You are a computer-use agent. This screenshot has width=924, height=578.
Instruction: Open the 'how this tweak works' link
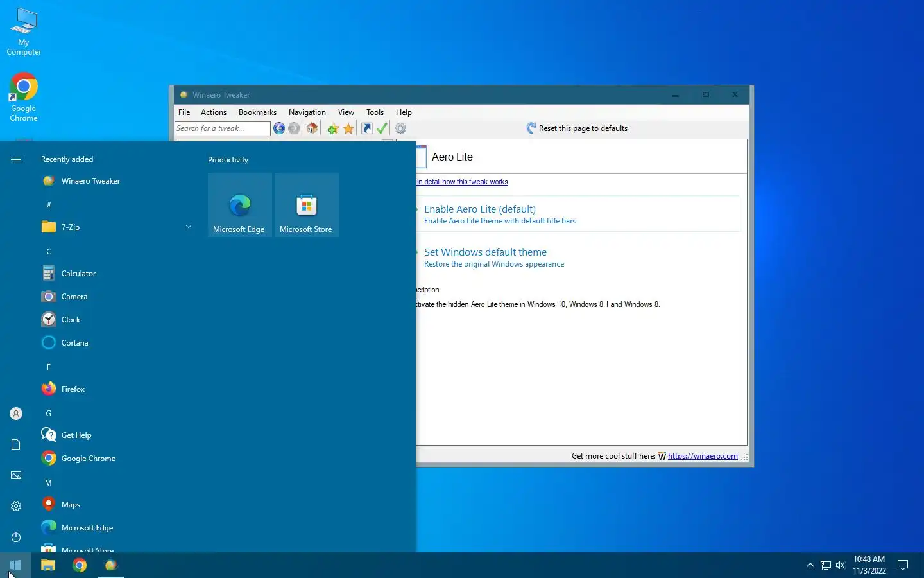(x=463, y=182)
